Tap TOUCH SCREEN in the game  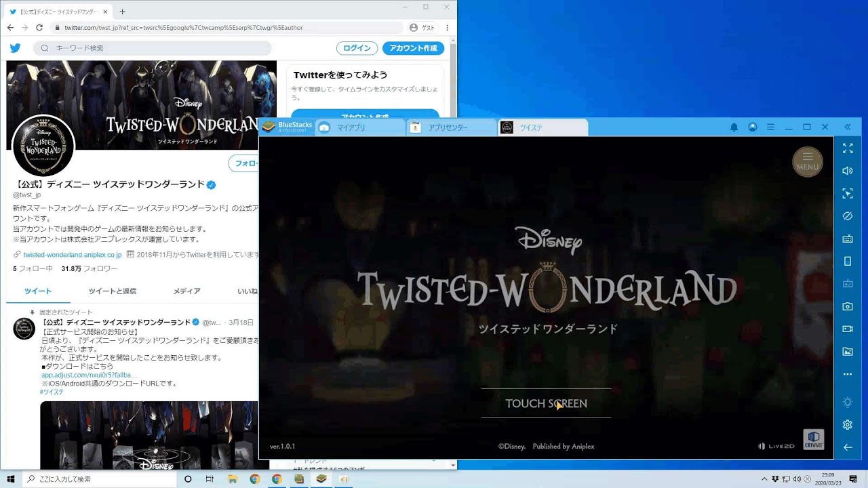click(546, 403)
